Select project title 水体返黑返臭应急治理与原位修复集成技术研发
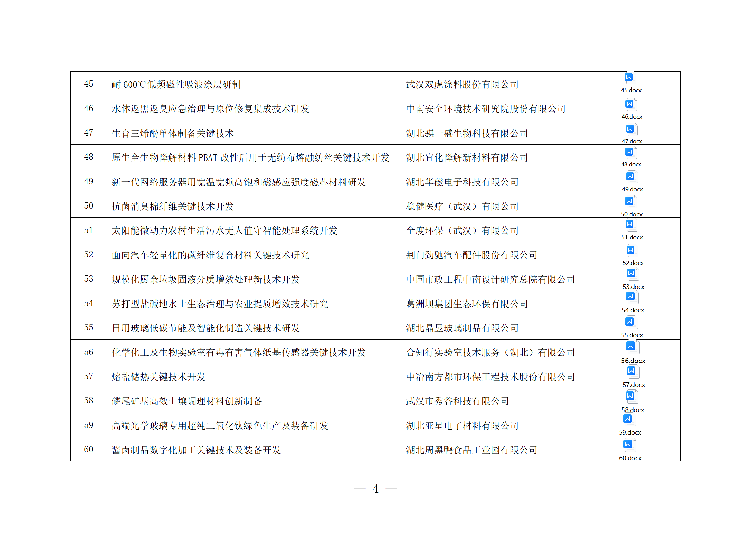The image size is (756, 534). [210, 109]
